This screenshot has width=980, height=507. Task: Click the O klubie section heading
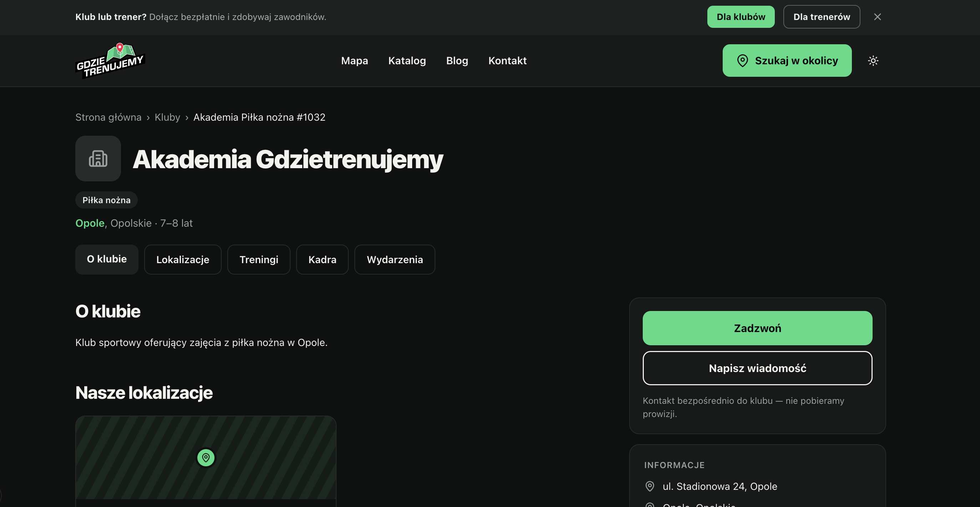tap(108, 311)
